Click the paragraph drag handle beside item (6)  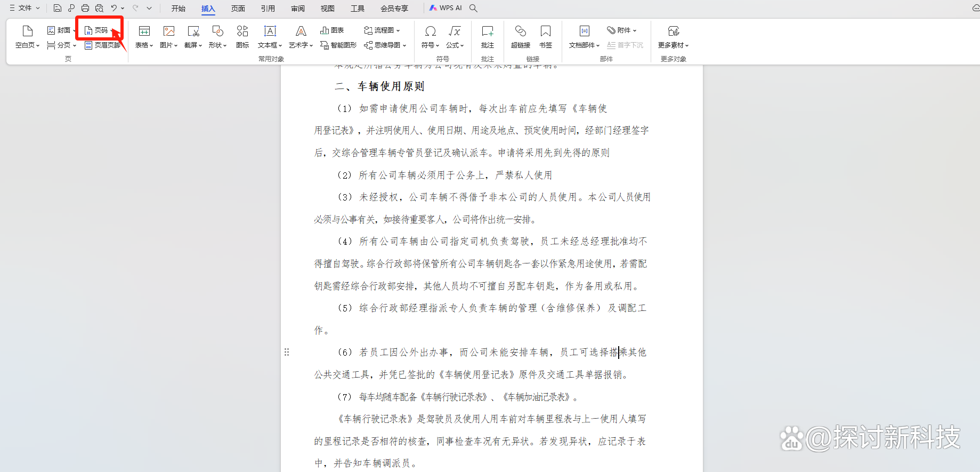287,352
